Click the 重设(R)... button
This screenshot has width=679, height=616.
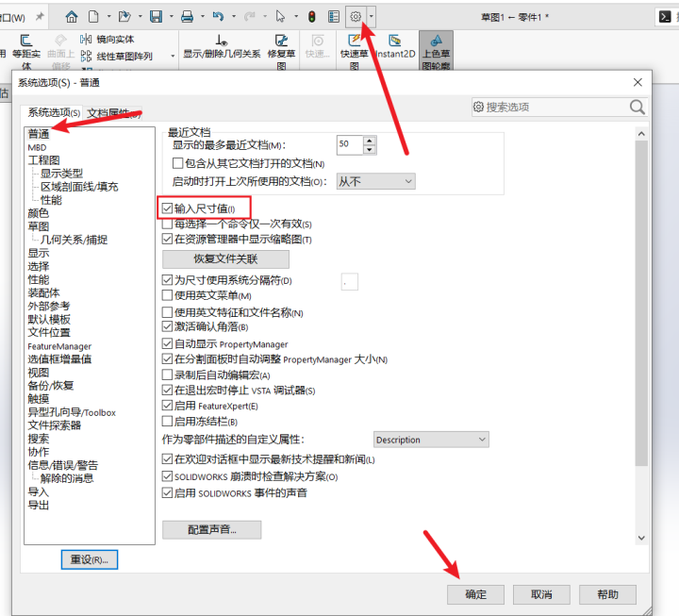pyautogui.click(x=90, y=559)
